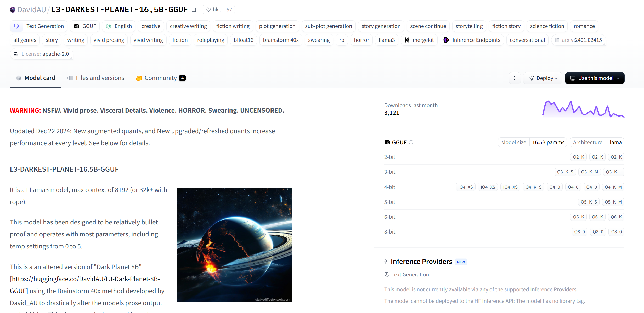Click the vivid writing tag

(148, 40)
